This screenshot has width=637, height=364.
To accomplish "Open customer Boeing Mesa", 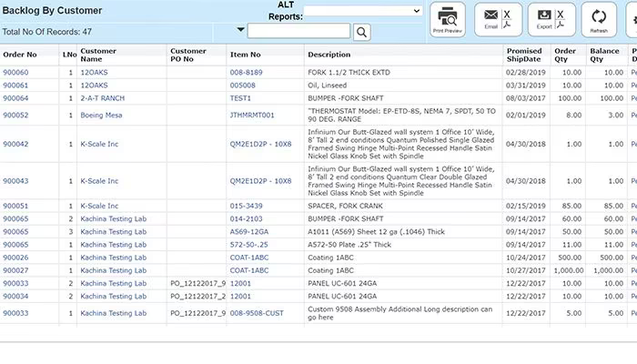I will tap(101, 115).
